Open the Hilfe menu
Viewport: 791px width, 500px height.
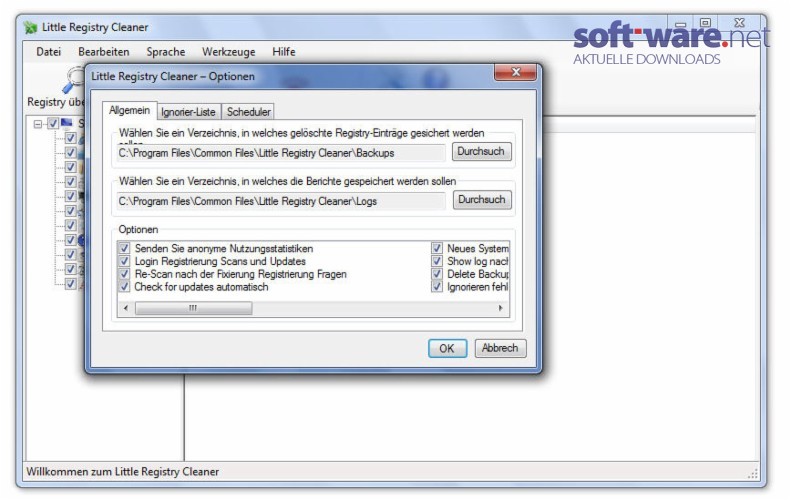click(284, 52)
